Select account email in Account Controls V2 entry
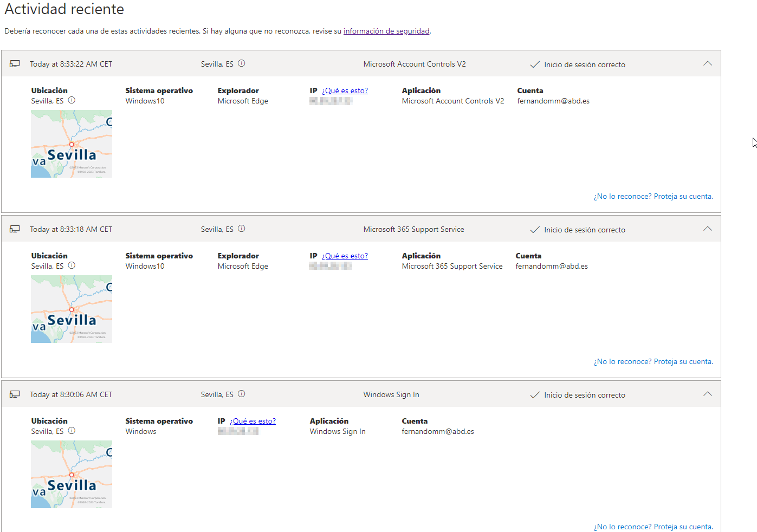The height and width of the screenshot is (532, 757). 553,101
